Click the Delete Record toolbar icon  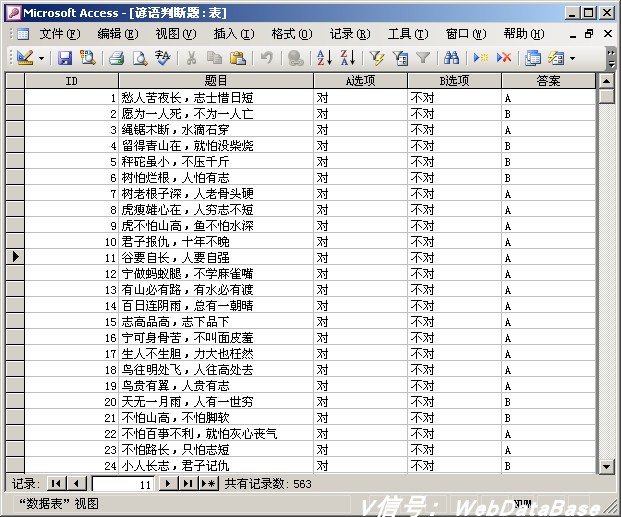(x=504, y=58)
